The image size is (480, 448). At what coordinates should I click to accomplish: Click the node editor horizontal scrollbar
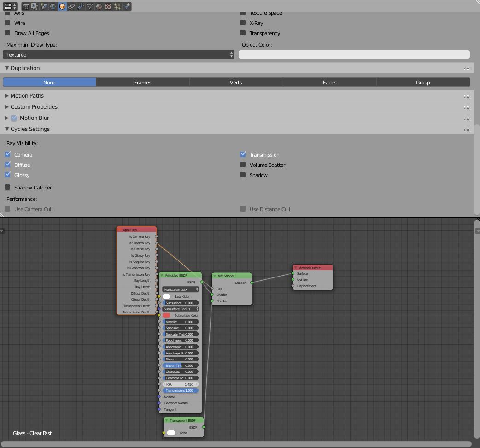coord(236,444)
